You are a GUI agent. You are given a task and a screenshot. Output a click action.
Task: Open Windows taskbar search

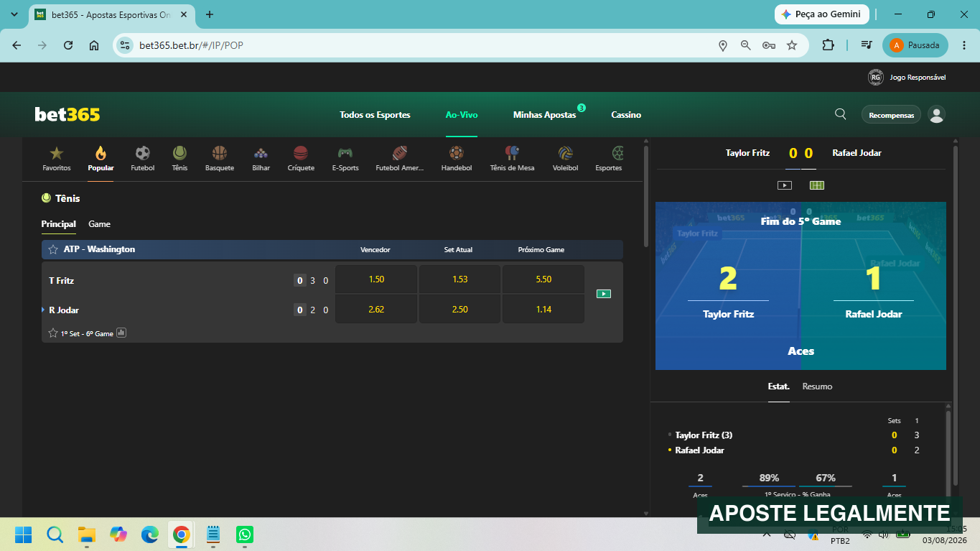(55, 534)
